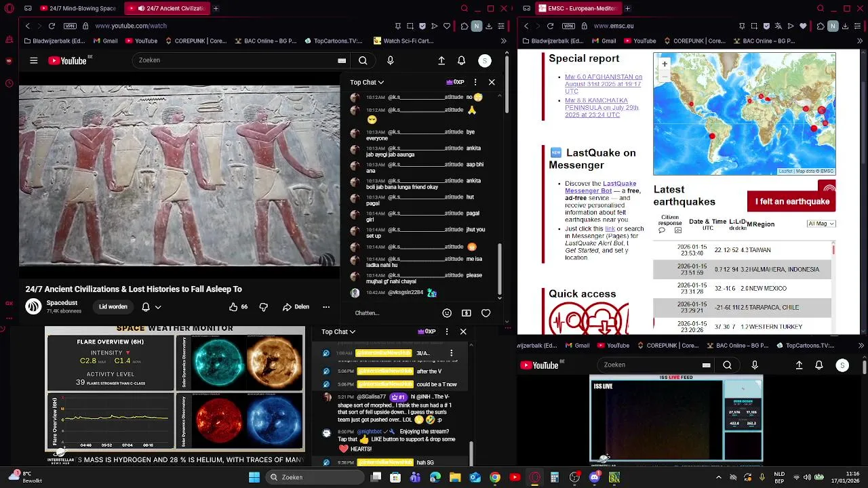Open the Windows Start button

pos(254,477)
